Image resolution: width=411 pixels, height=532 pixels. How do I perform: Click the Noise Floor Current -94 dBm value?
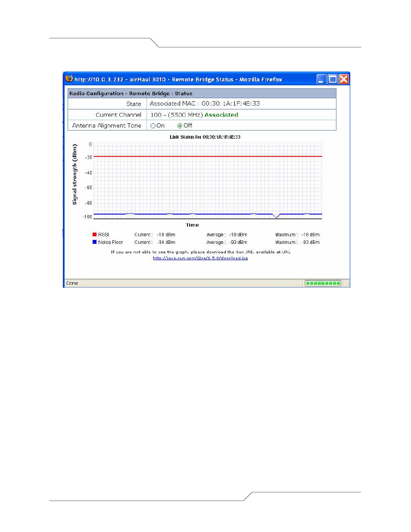[x=166, y=242]
